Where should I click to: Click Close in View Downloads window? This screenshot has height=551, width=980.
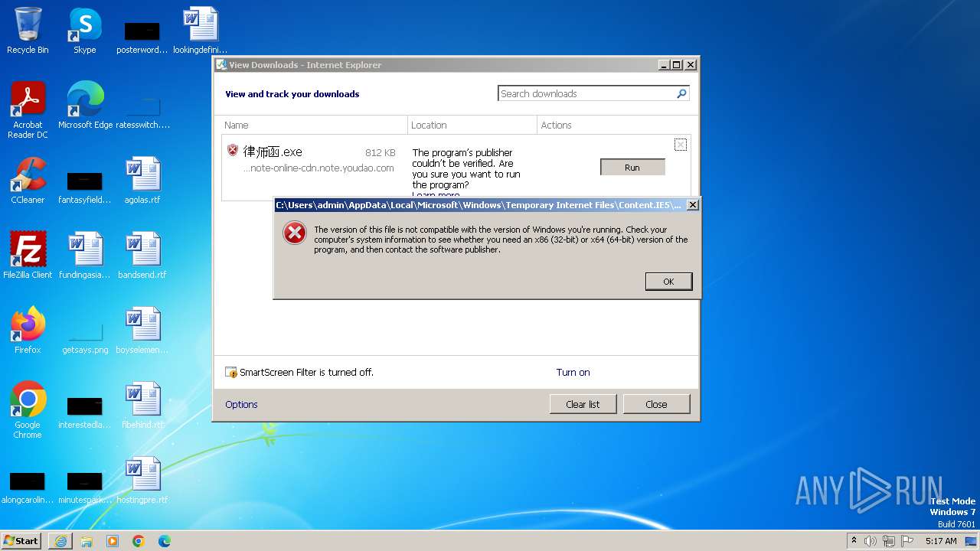(656, 404)
